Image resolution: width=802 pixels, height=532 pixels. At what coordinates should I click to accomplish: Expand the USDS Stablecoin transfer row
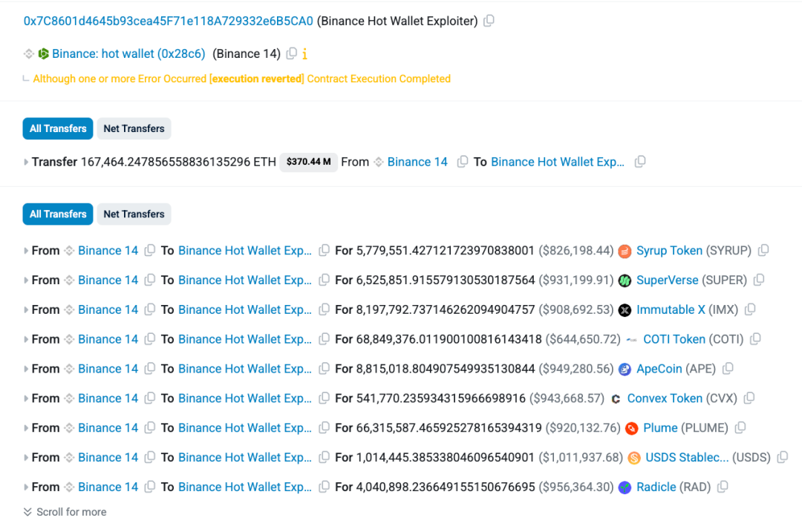pos(25,458)
